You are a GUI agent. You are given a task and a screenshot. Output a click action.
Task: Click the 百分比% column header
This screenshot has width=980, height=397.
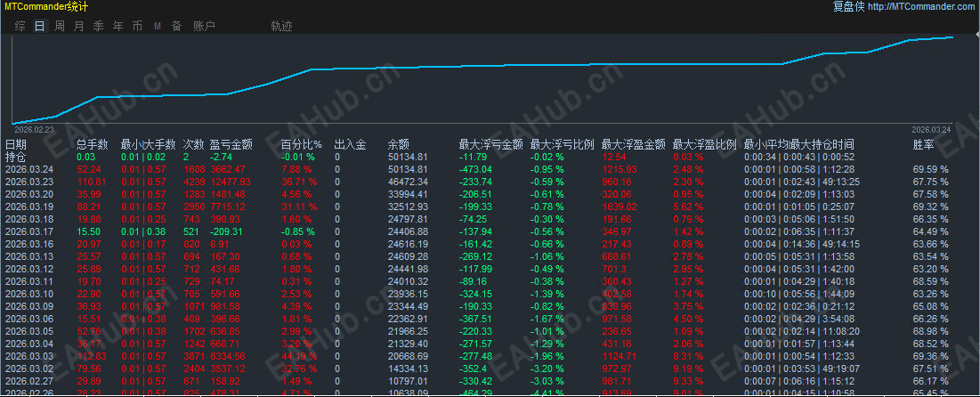302,145
